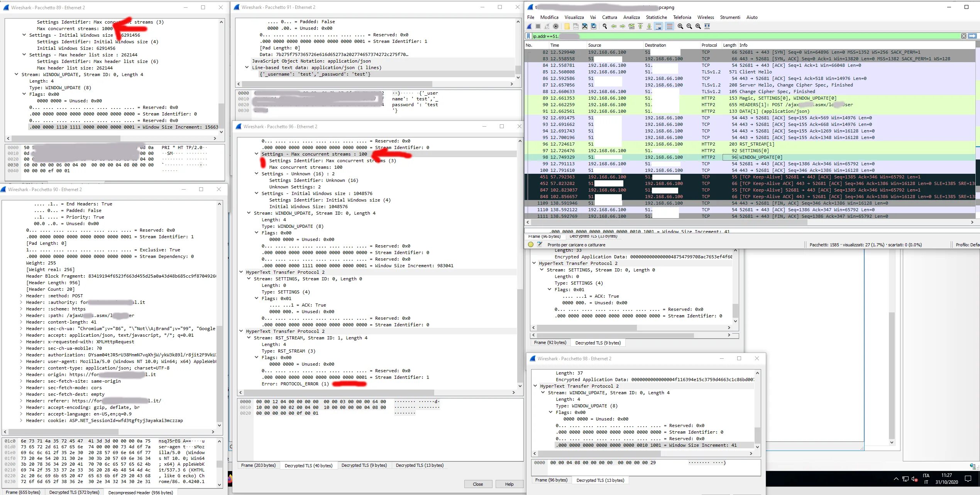Switch to Decrypted TLS (572 bytes) tab
Image resolution: width=980 pixels, height=495 pixels.
pyautogui.click(x=74, y=492)
